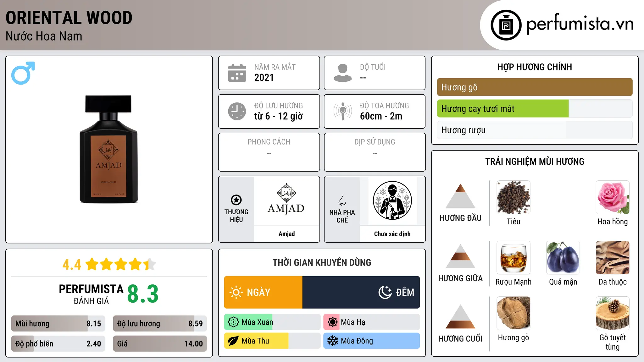Click the 4.4 rating number
The height and width of the screenshot is (362, 644).
coord(72,265)
